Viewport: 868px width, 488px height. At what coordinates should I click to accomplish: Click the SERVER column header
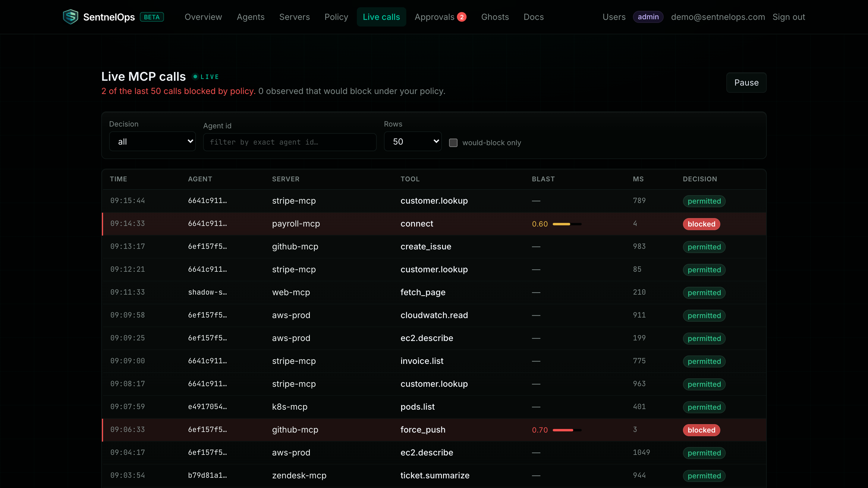pos(286,179)
